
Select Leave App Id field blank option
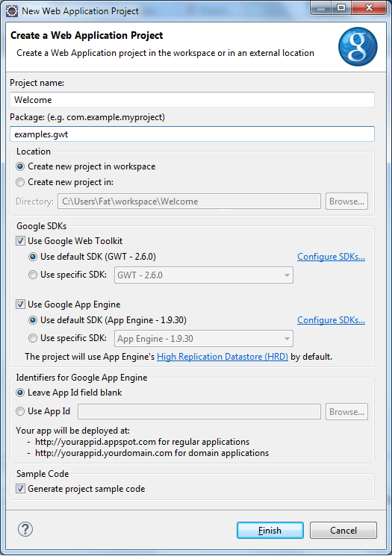click(21, 393)
